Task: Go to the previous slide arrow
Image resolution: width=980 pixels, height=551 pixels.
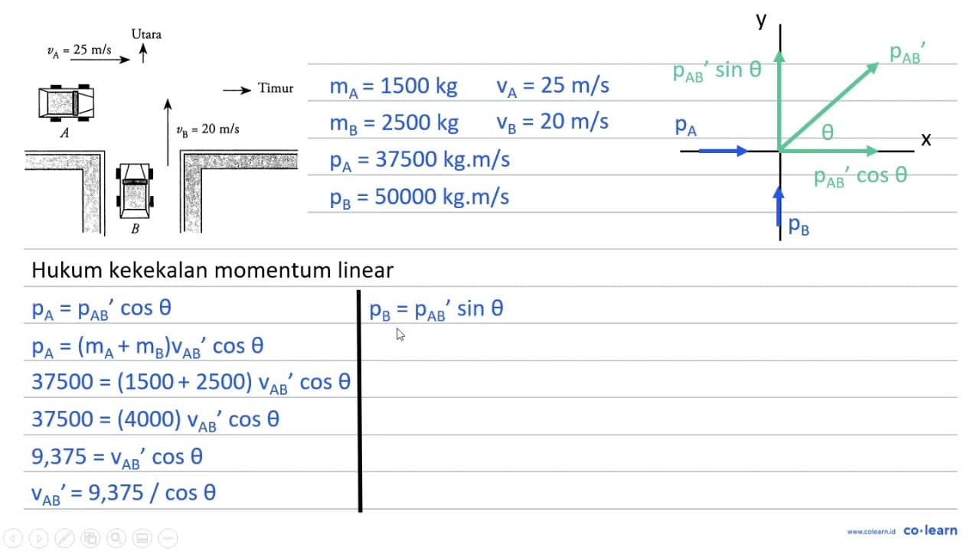Action: point(14,537)
